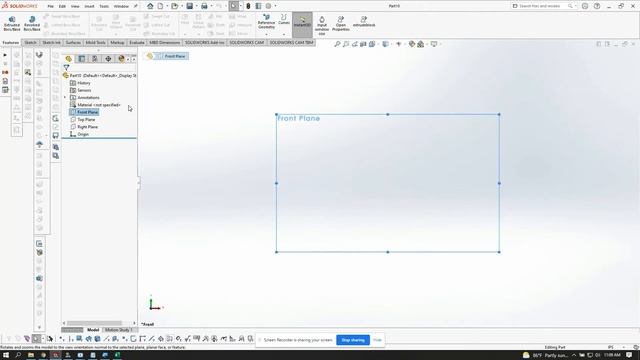Click Hide in the screen recorder bar
640x360 pixels.
click(377, 340)
